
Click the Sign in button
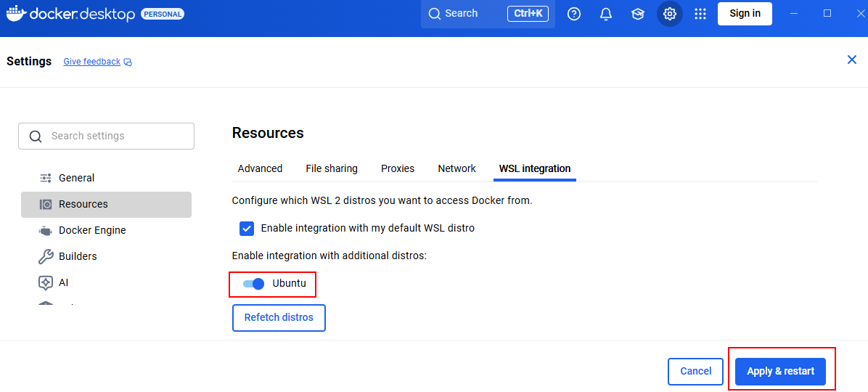[x=745, y=14]
